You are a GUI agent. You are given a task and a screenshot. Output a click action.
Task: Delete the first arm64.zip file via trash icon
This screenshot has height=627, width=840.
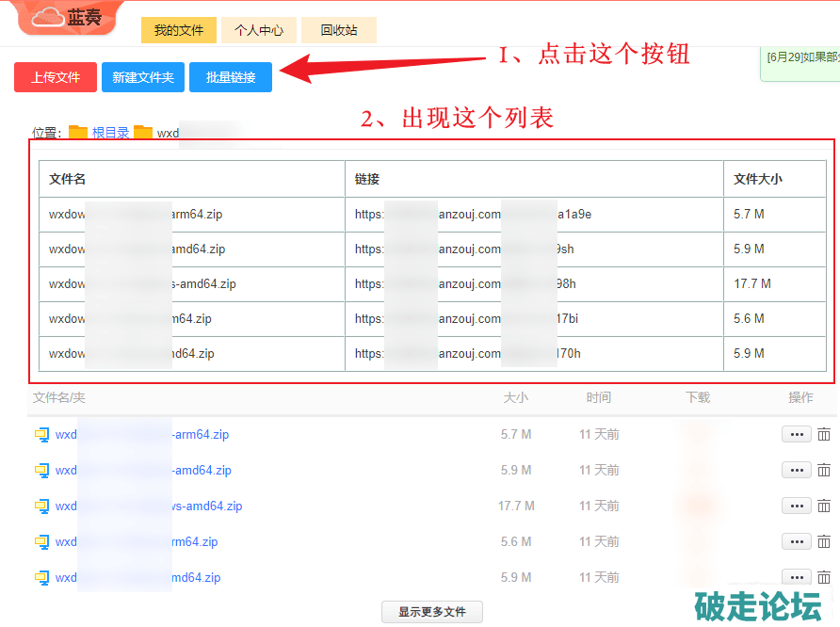tap(824, 435)
